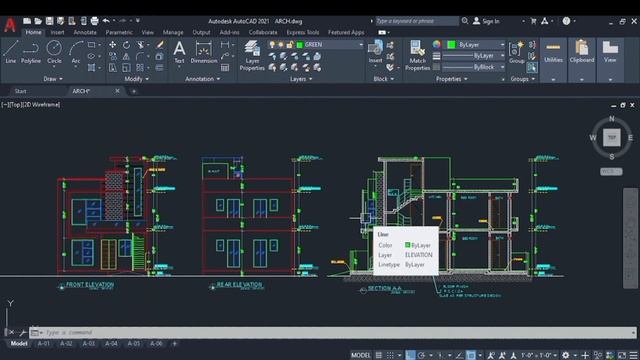Click the Plot printer icon

[x=94, y=21]
